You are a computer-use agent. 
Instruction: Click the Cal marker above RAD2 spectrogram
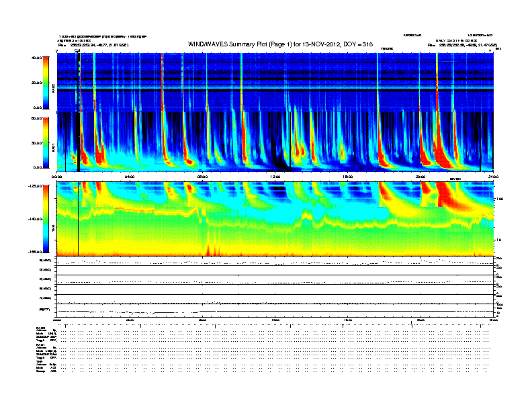[x=77, y=50]
